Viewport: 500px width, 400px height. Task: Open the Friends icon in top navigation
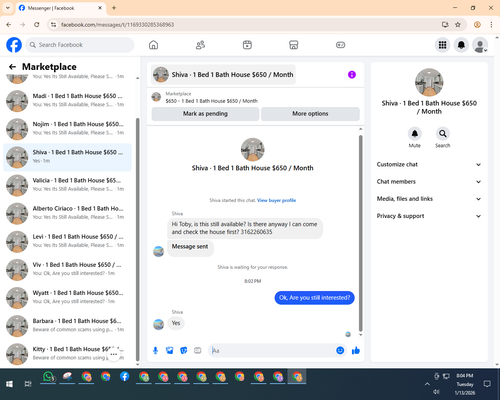point(200,45)
